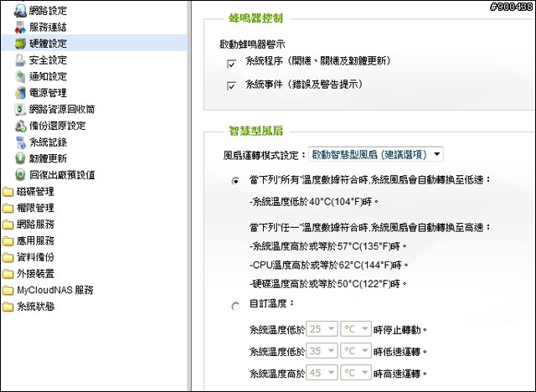Click the 硬體設定 hardware chip icon

(x=20, y=44)
